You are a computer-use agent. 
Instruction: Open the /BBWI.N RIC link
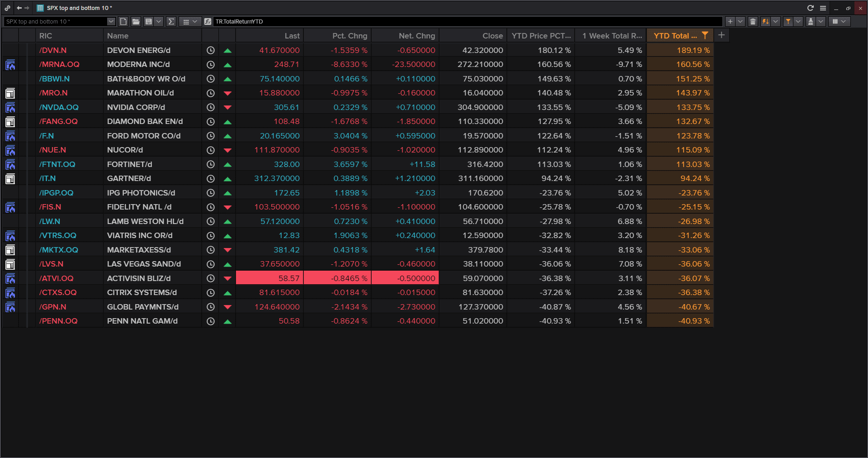tap(54, 79)
